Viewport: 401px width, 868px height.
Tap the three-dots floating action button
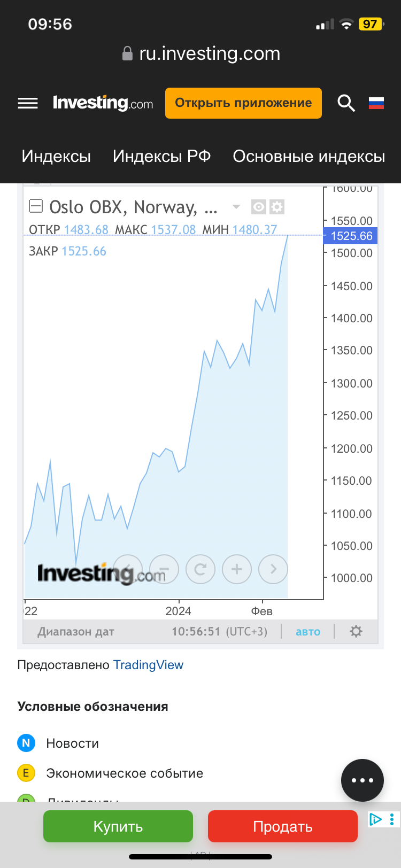point(363,780)
